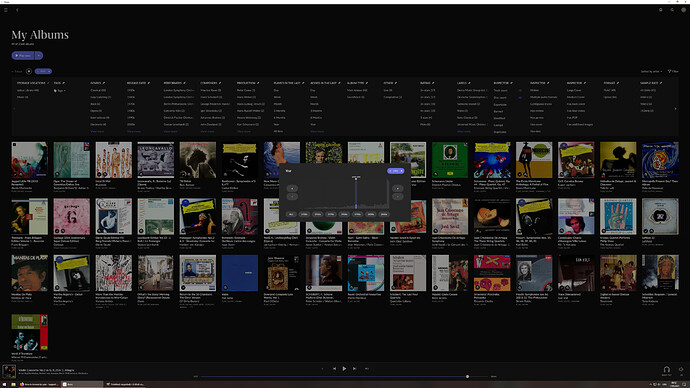Open the hamburger navigation menu
This screenshot has width=690, height=388.
pos(6,10)
